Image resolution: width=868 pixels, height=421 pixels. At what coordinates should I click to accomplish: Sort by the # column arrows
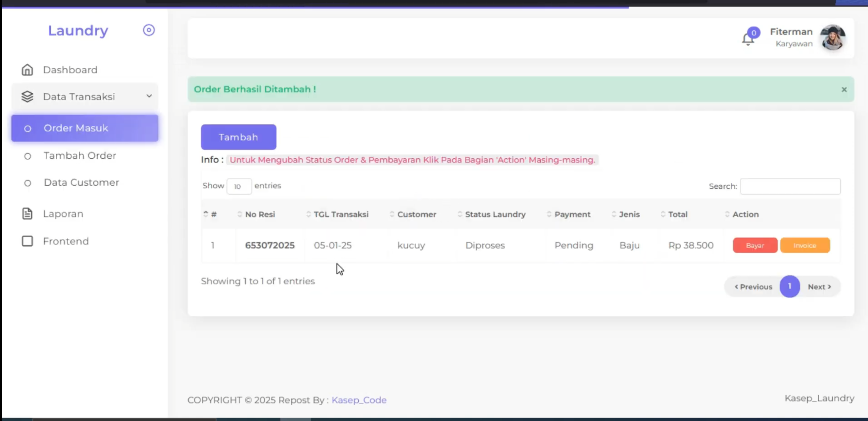point(206,214)
